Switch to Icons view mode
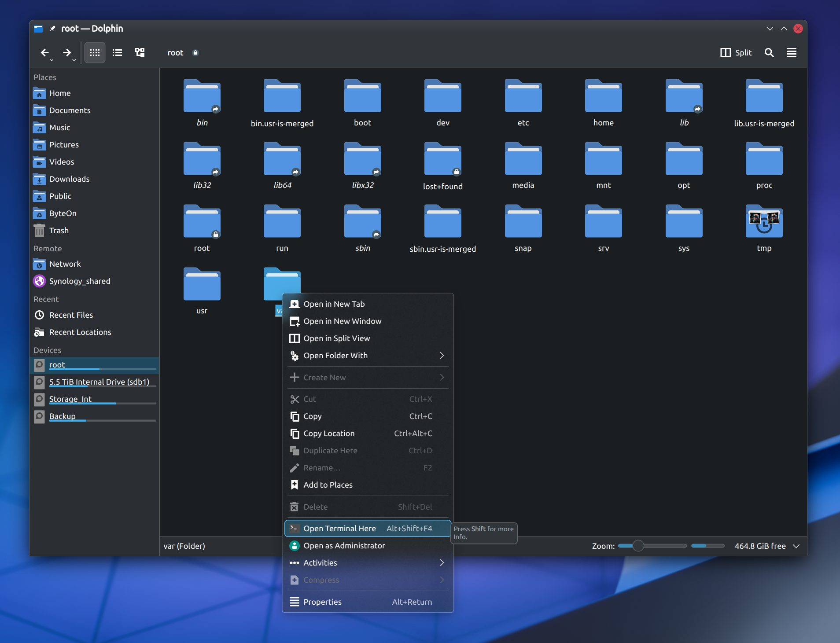This screenshot has height=643, width=840. (95, 53)
